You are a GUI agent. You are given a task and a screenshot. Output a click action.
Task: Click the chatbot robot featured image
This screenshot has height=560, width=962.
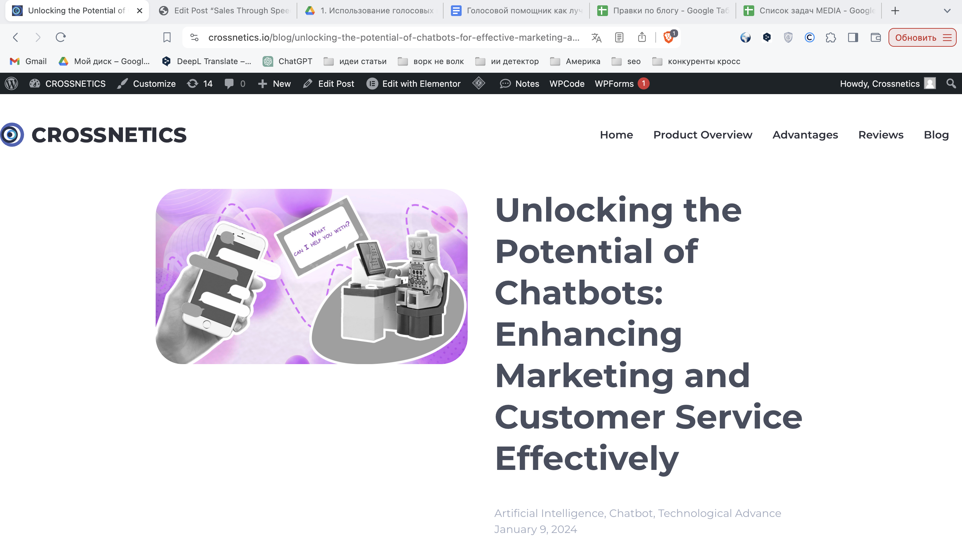312,276
